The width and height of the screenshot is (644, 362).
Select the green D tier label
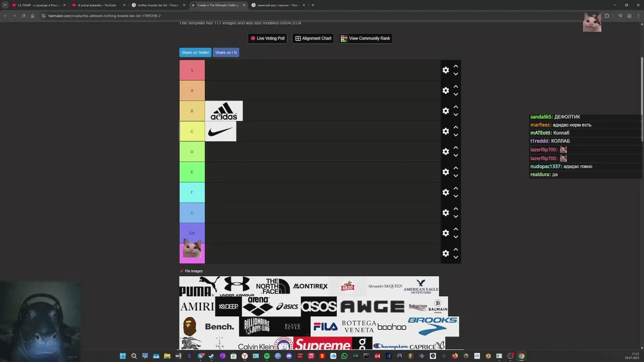(192, 151)
